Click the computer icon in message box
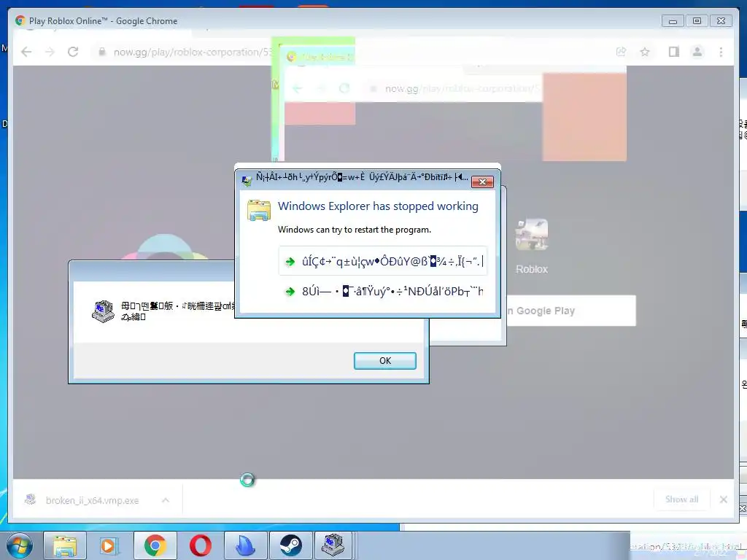Screen dimensions: 747x560 (103, 311)
